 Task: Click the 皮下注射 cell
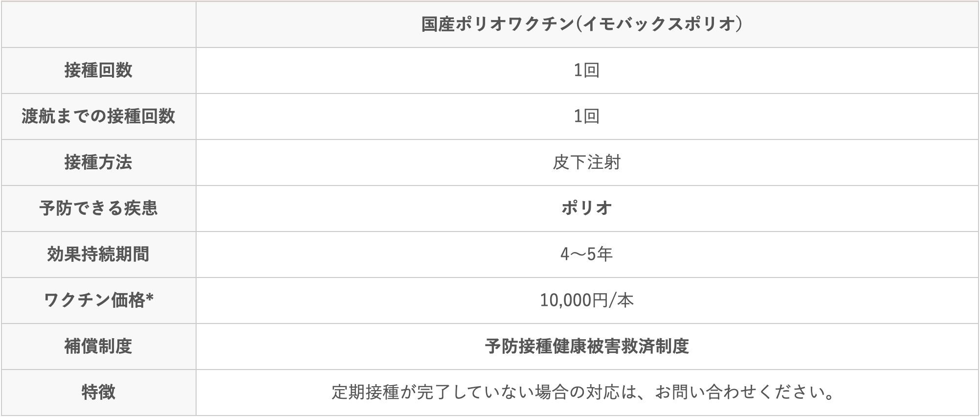(x=586, y=162)
